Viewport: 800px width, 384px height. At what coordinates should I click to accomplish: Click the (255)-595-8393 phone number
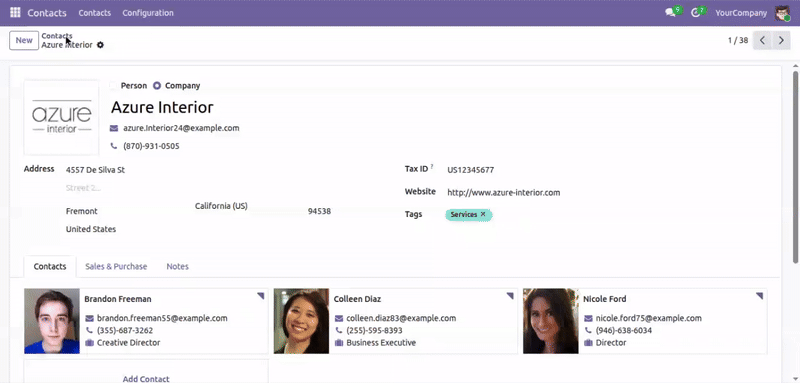[x=374, y=330]
